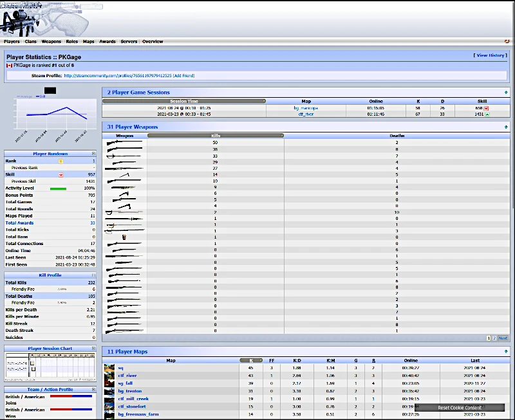Open the Weapons menu item
The height and width of the screenshot is (420, 515).
tap(51, 42)
